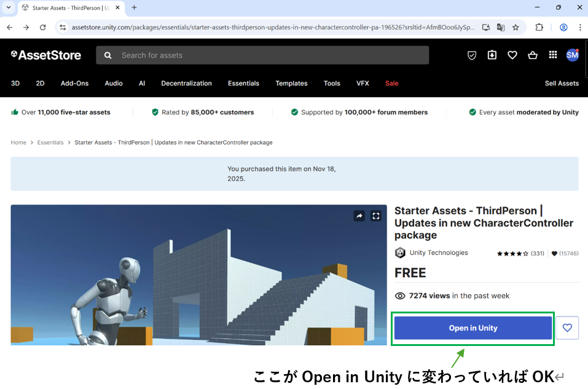Click Over 11,000 five-star assets text

tap(66, 112)
